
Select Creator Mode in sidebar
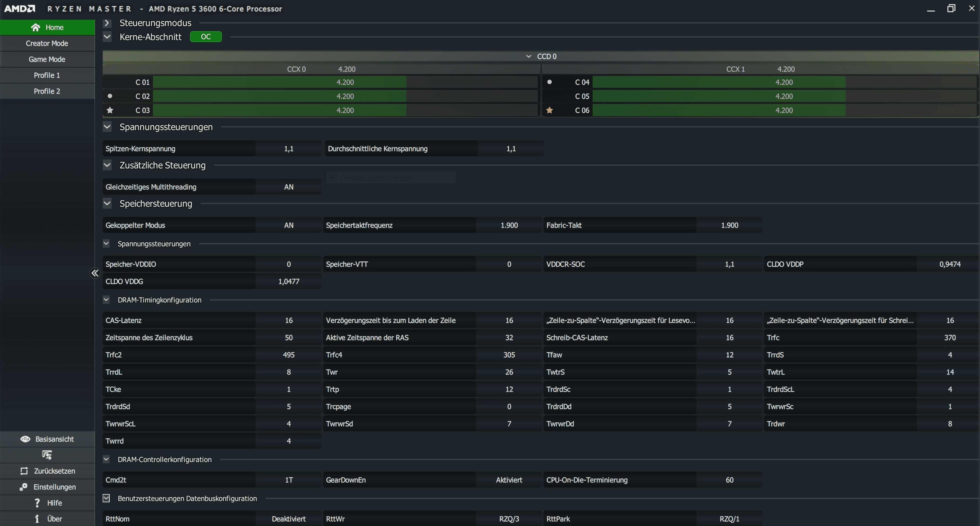(x=47, y=43)
